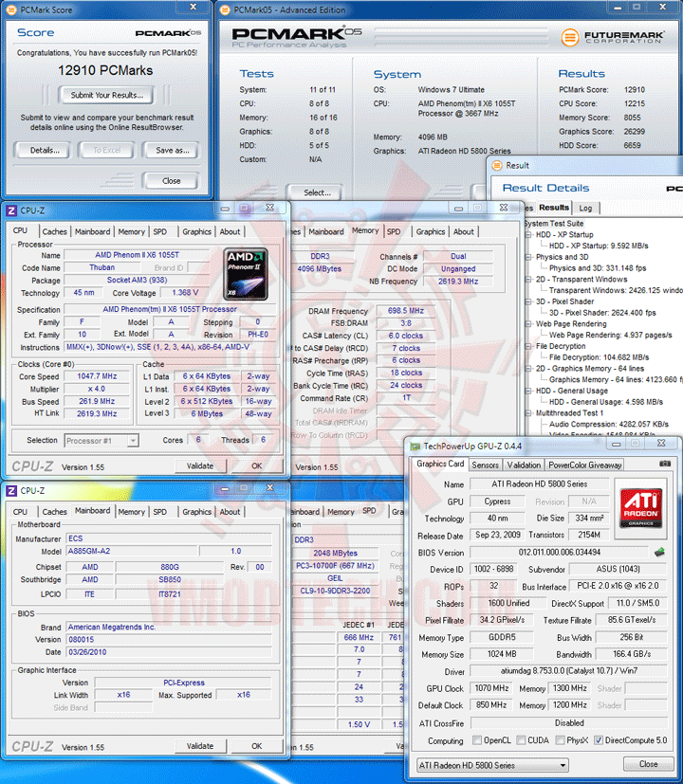Viewport: 683px width, 784px height.
Task: Collapse the File Decryption tree node
Action: pos(527,346)
